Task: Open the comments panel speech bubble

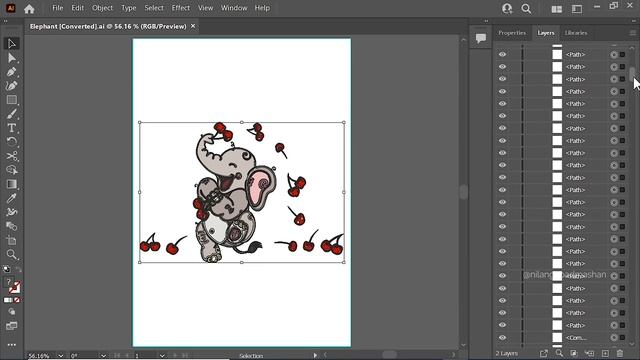Action: point(481,38)
